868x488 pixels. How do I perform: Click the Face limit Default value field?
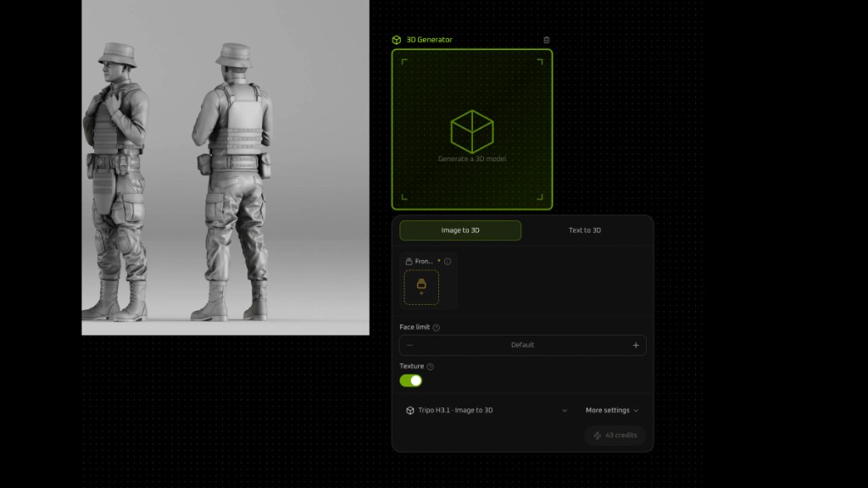coord(522,346)
